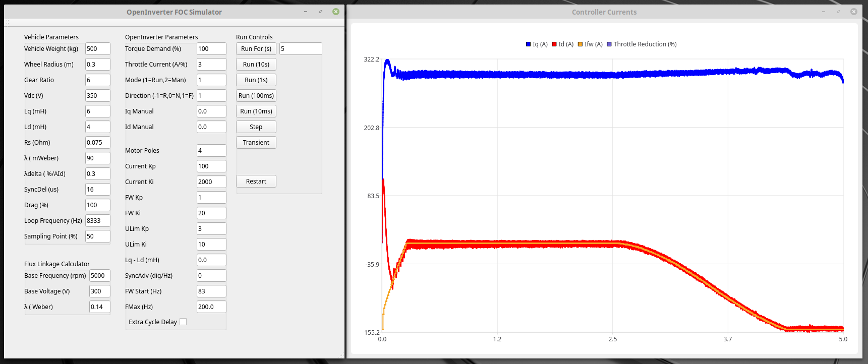Click the orange Ifw (A) legend marker
This screenshot has width=868, height=364.
(580, 44)
